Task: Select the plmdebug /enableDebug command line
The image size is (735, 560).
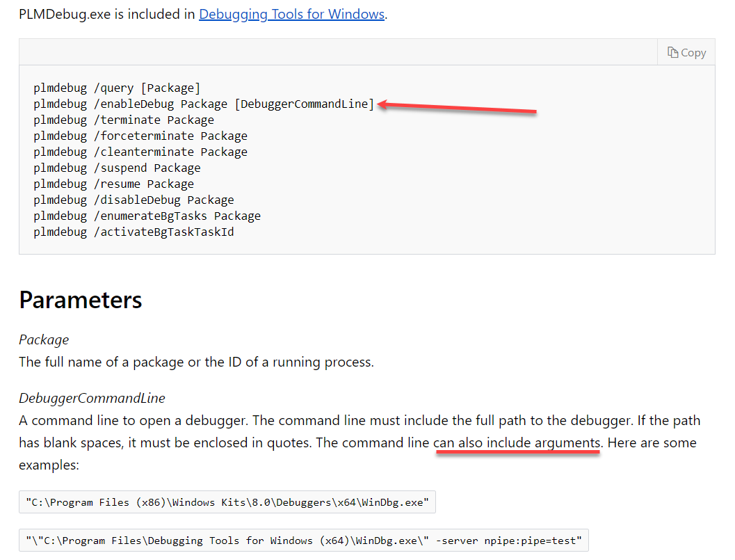Action: (204, 104)
